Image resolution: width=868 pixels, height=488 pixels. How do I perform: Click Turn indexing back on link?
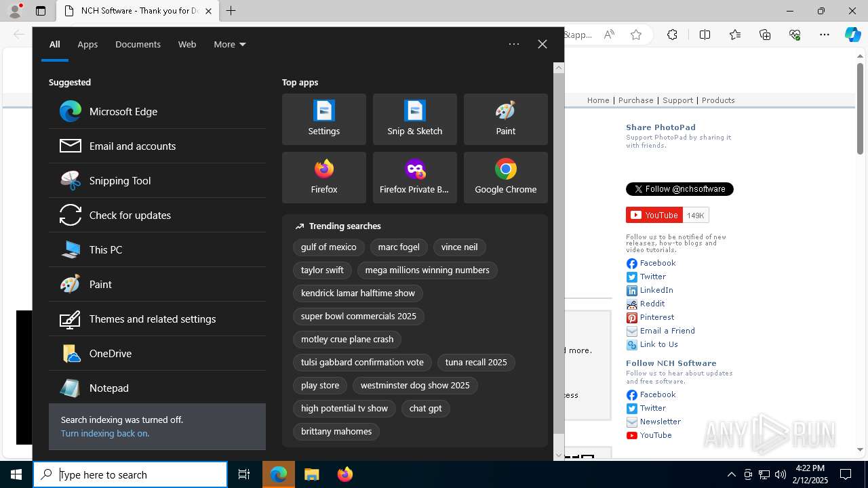pyautogui.click(x=105, y=433)
